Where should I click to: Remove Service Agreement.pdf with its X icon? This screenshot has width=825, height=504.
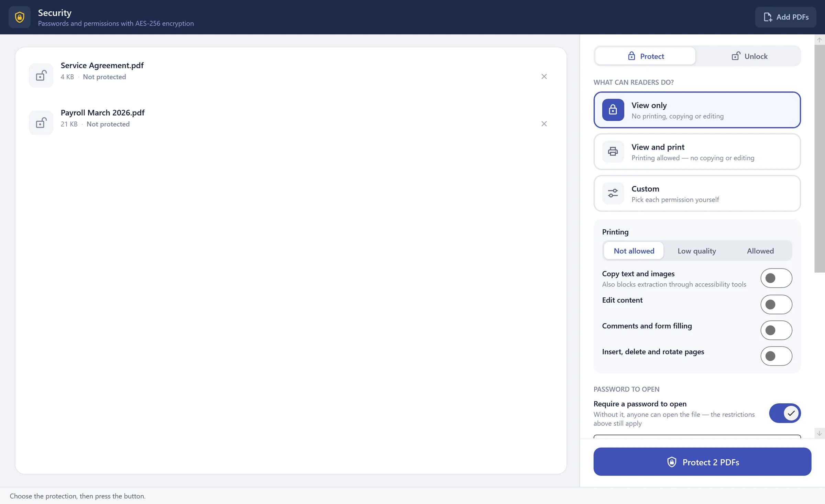[544, 76]
